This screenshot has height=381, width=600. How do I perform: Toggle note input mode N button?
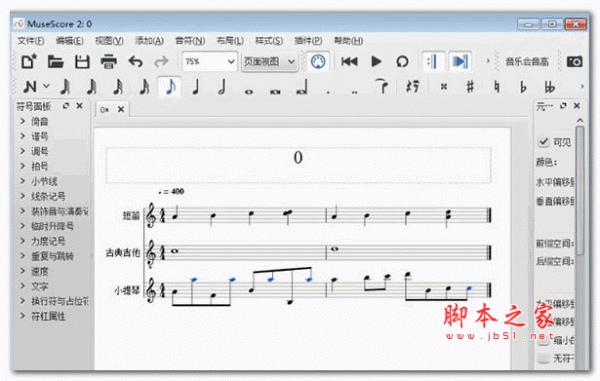pyautogui.click(x=30, y=87)
